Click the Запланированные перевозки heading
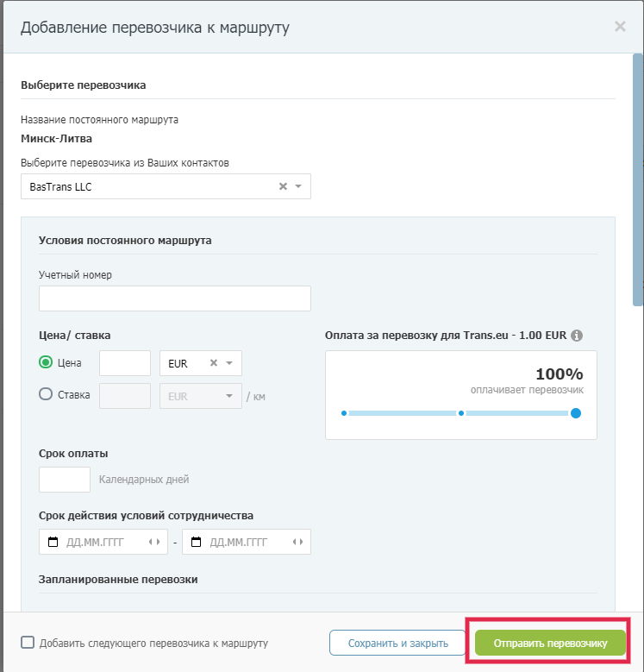This screenshot has width=644, height=672. coord(118,580)
